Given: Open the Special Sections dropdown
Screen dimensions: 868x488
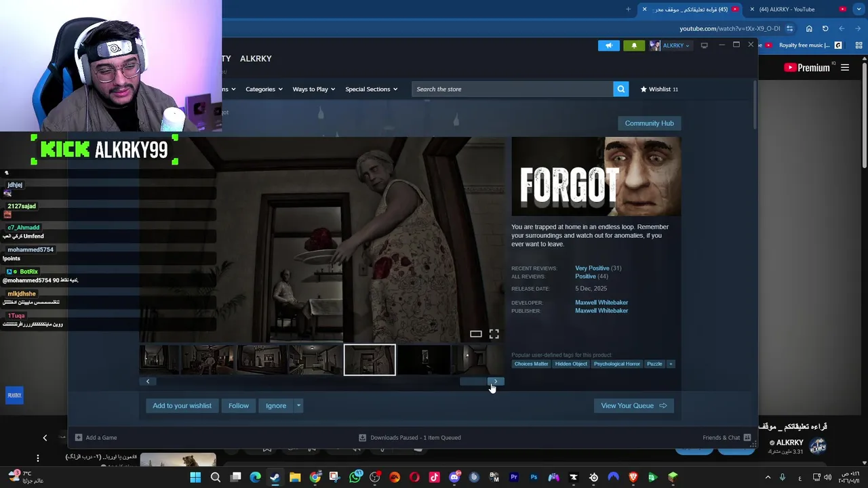Looking at the screenshot, I should point(371,89).
